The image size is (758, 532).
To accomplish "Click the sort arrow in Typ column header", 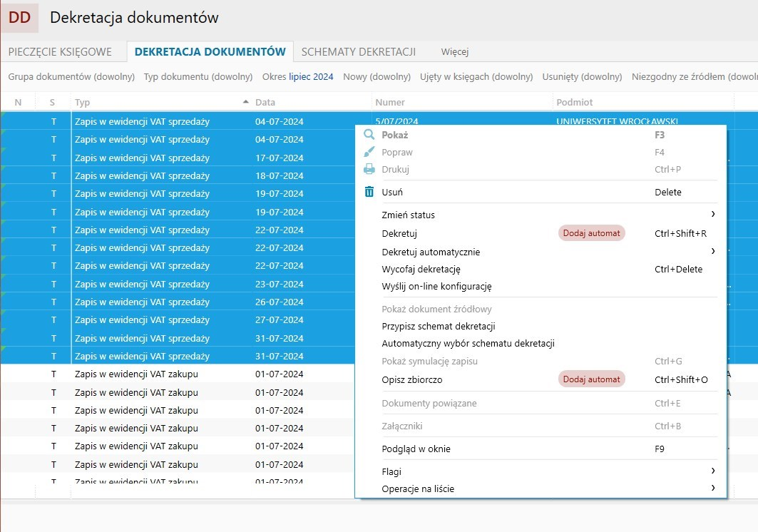I will point(246,102).
